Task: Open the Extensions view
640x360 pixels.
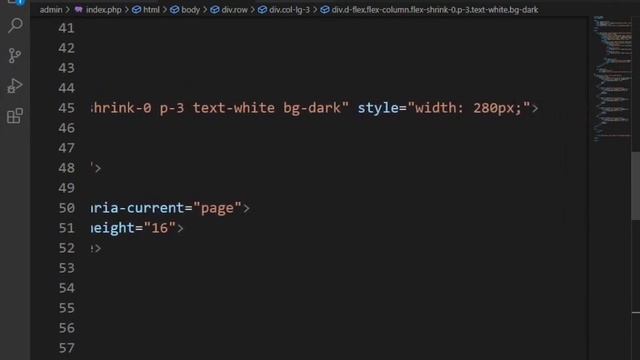Action: click(15, 116)
